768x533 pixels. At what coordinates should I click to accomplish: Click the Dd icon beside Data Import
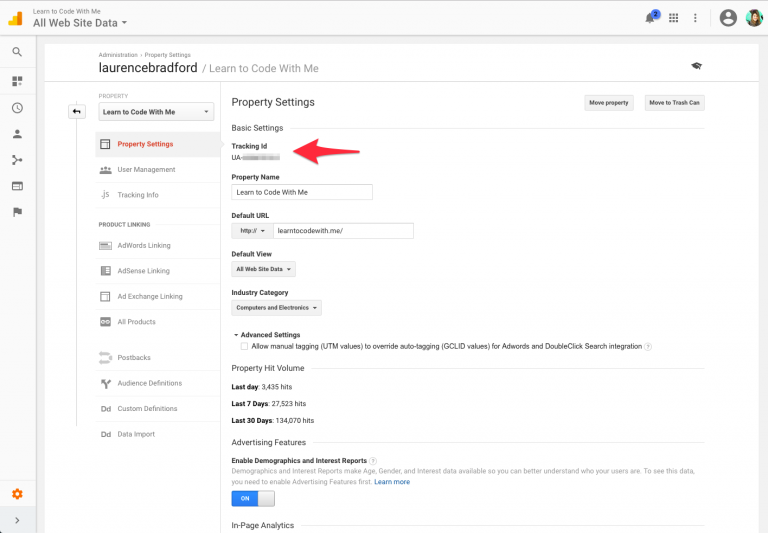(106, 434)
